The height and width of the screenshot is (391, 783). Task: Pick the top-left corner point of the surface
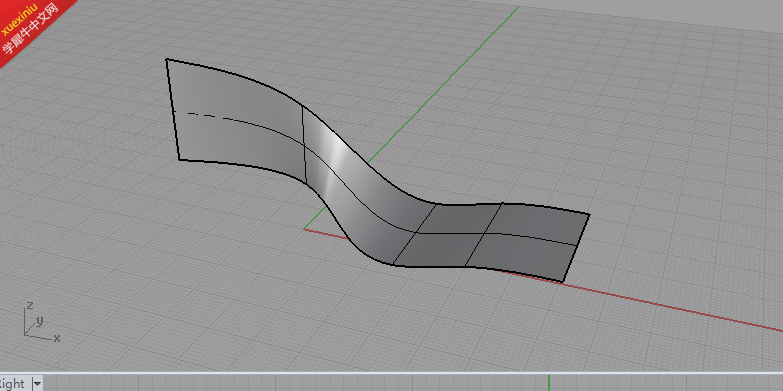166,59
